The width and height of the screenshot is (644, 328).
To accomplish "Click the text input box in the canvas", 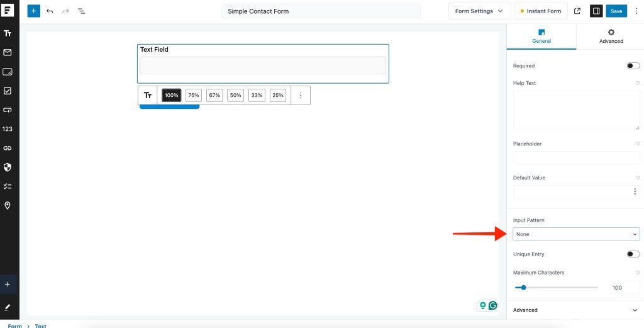I will [263, 65].
